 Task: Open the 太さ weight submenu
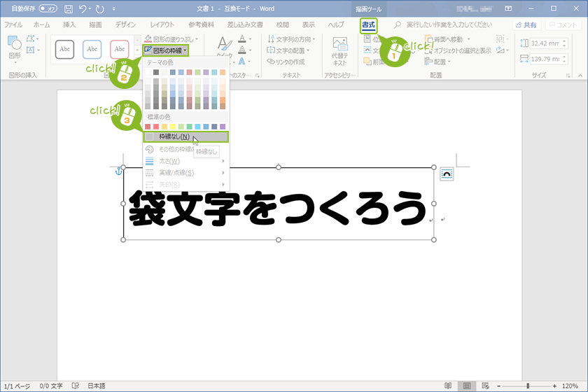point(185,161)
